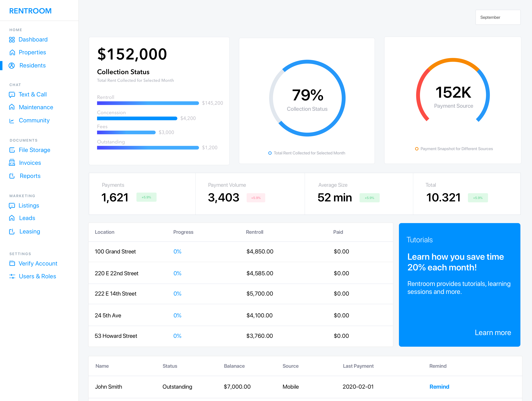Select the 220 E 22nd Street row
532x401 pixels.
(241, 273)
